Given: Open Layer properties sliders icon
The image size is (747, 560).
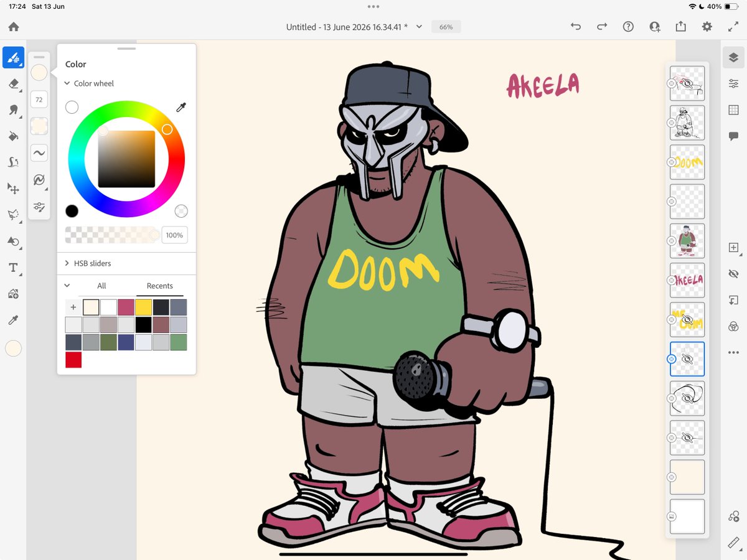Looking at the screenshot, I should pyautogui.click(x=733, y=83).
